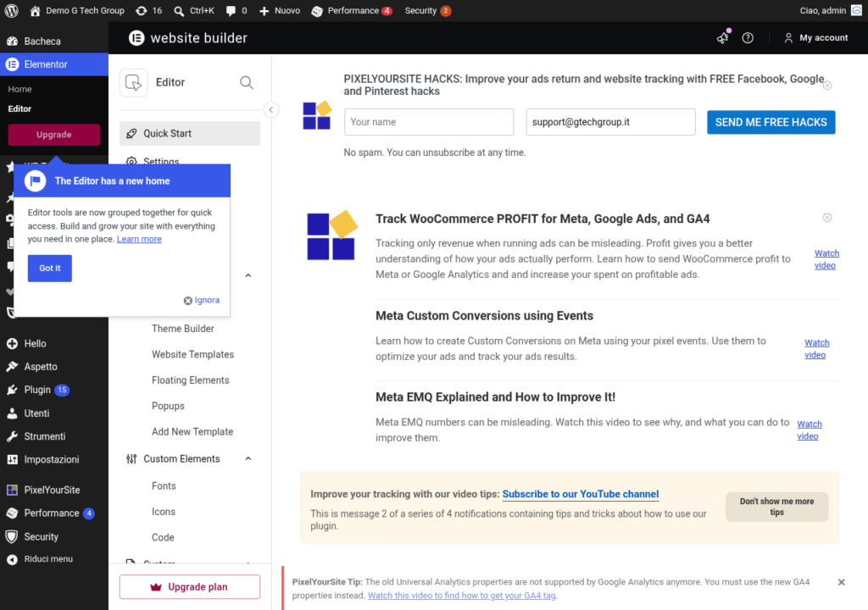Open the GA4 tag video link
The image size is (868, 610).
coord(462,596)
